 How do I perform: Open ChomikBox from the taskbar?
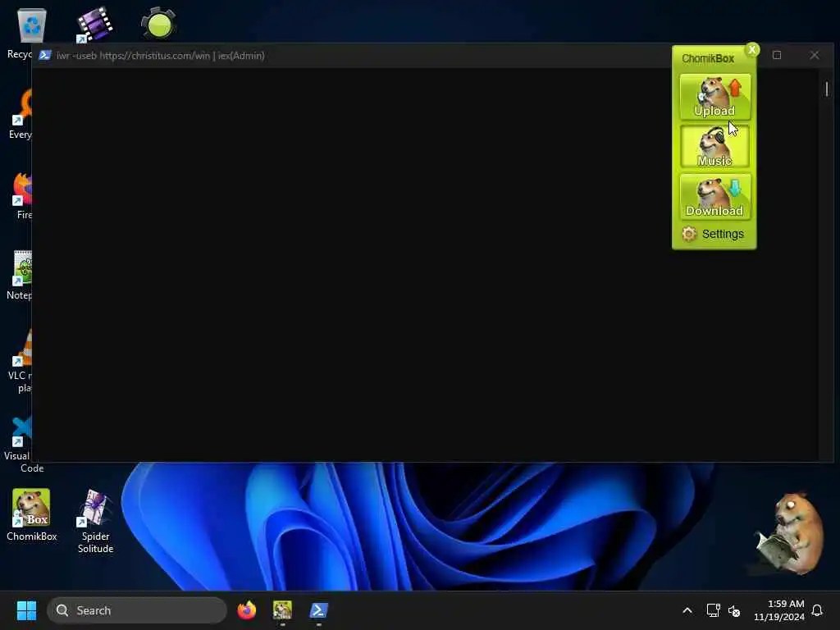click(x=282, y=610)
